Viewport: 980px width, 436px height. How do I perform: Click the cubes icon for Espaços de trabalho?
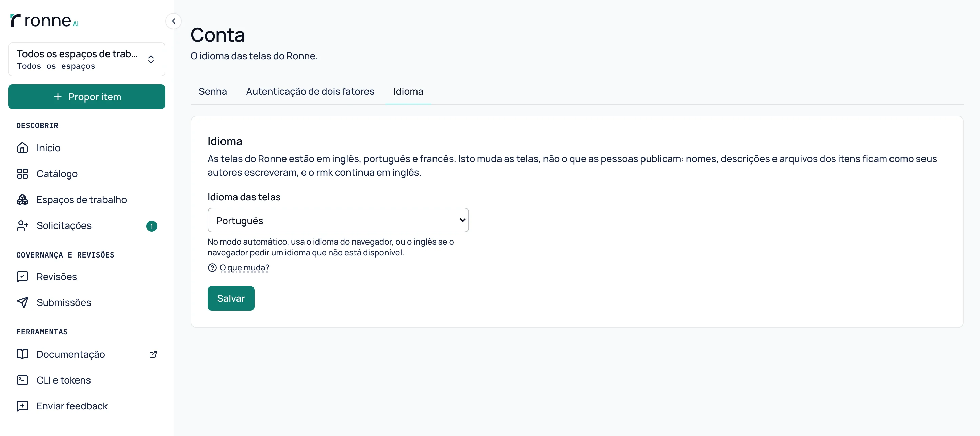pos(22,200)
